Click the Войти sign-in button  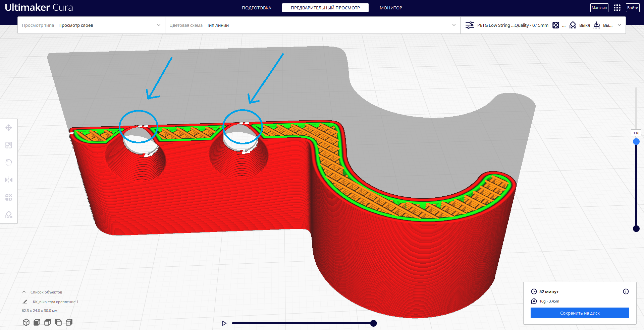click(x=633, y=8)
